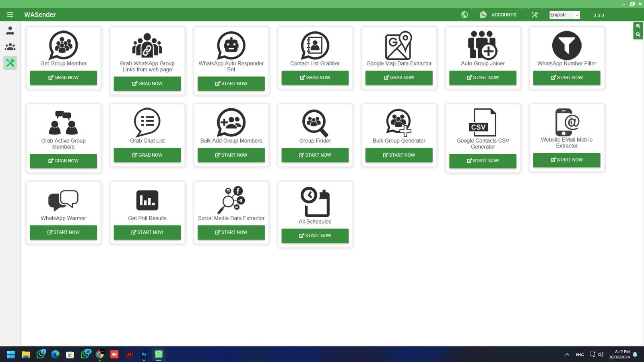Click Grab Now under Contact List Grabber

315,78
